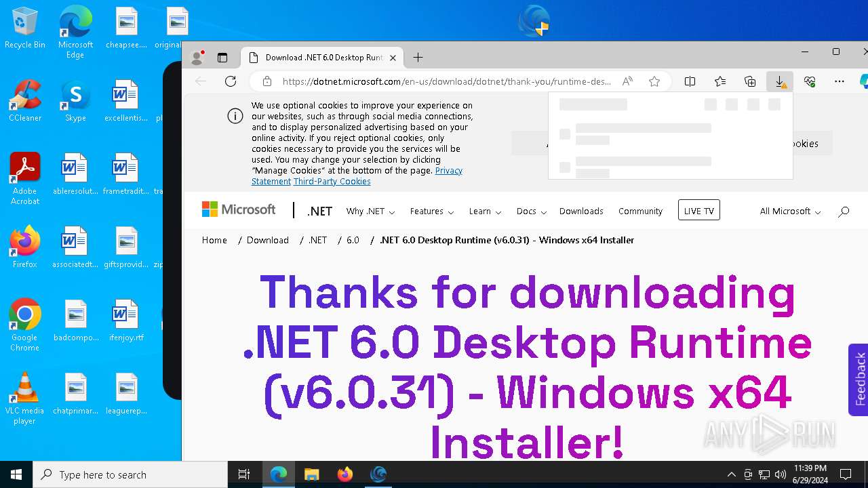Open the volume control in system tray
This screenshot has height=488, width=868.
781,474
